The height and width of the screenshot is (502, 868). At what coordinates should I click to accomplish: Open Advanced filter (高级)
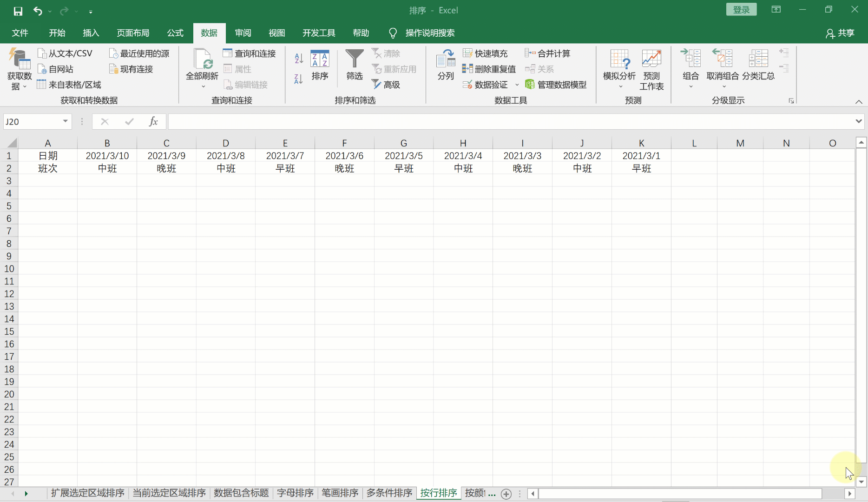pyautogui.click(x=386, y=85)
